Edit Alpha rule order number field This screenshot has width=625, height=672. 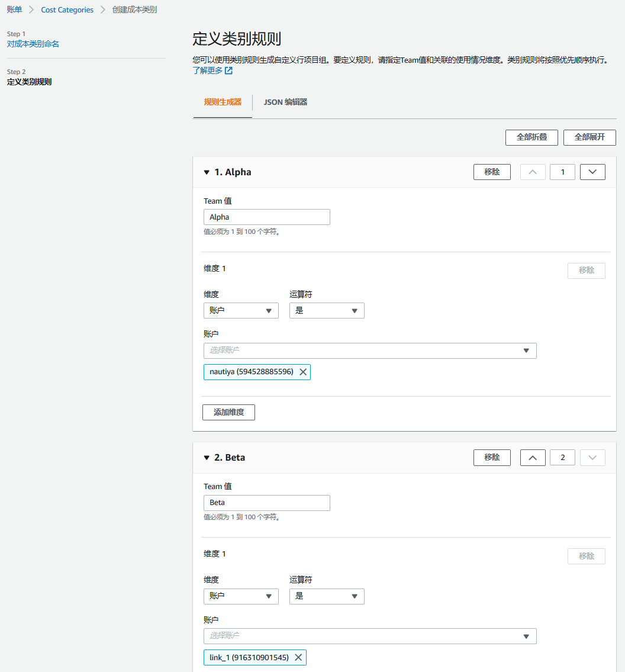(562, 172)
